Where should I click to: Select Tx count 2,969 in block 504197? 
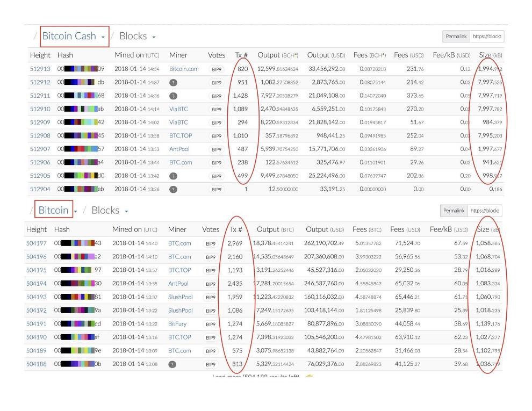click(235, 243)
